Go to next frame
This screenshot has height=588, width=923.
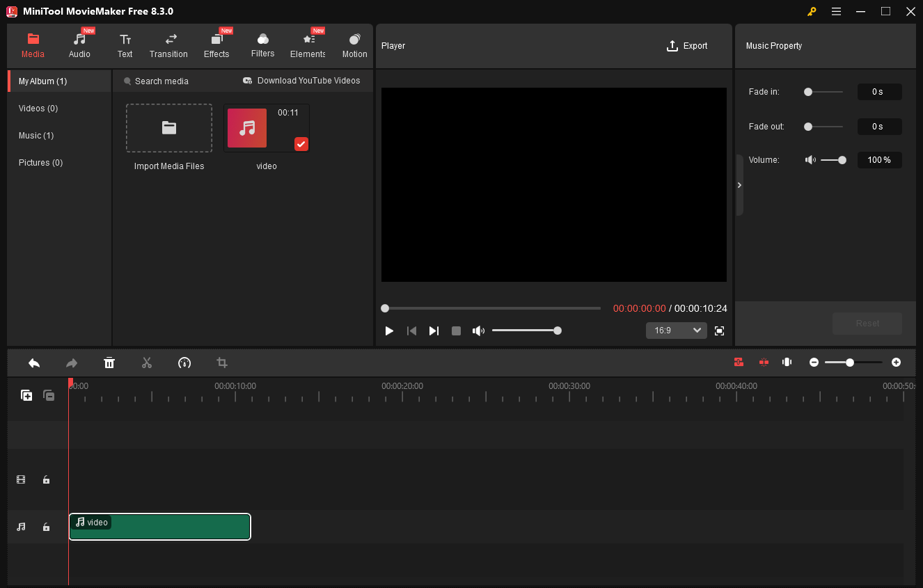pos(434,331)
